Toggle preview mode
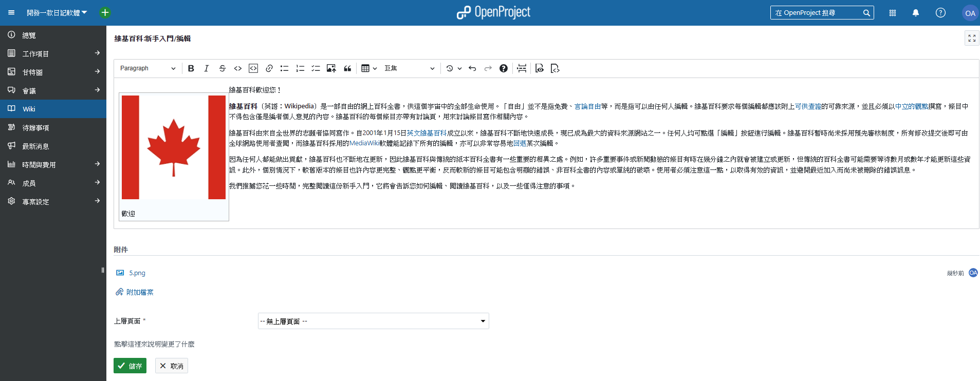 click(x=540, y=68)
